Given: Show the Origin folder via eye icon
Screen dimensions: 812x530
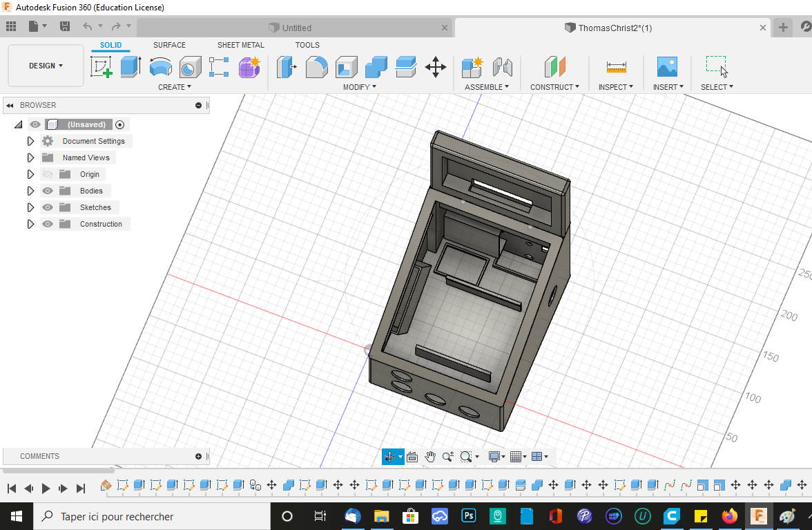Looking at the screenshot, I should (48, 174).
